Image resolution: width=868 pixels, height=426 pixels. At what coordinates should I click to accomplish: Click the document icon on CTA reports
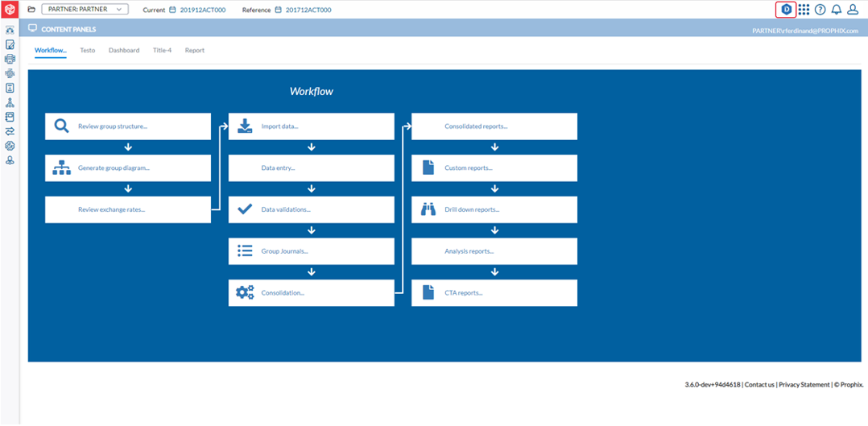point(428,292)
